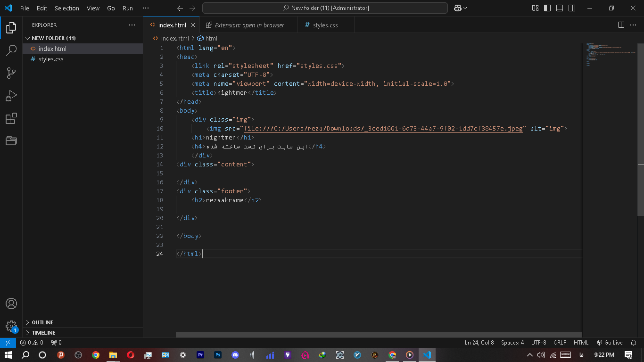Screen dimensions: 644x362
Task: Open the File menu
Action: coord(25,8)
